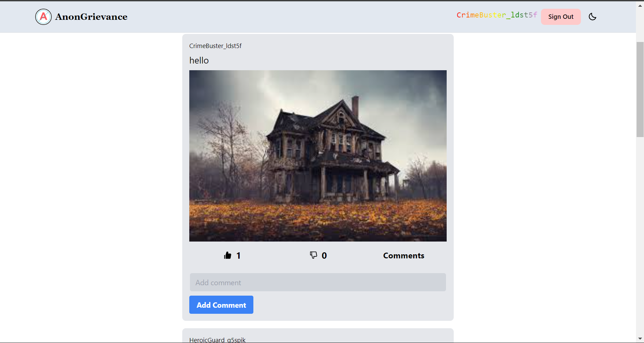Click the vertical scrollbar thumb
644x343 pixels.
640,89
